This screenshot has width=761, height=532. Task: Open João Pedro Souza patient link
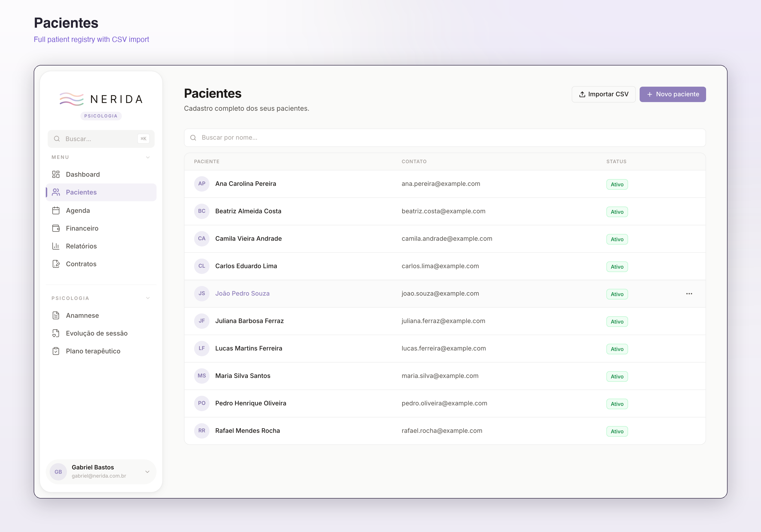(x=242, y=293)
